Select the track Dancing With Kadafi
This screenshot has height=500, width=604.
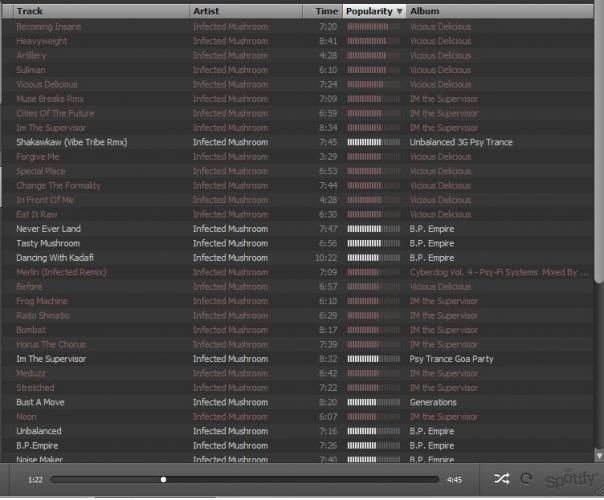(x=55, y=258)
